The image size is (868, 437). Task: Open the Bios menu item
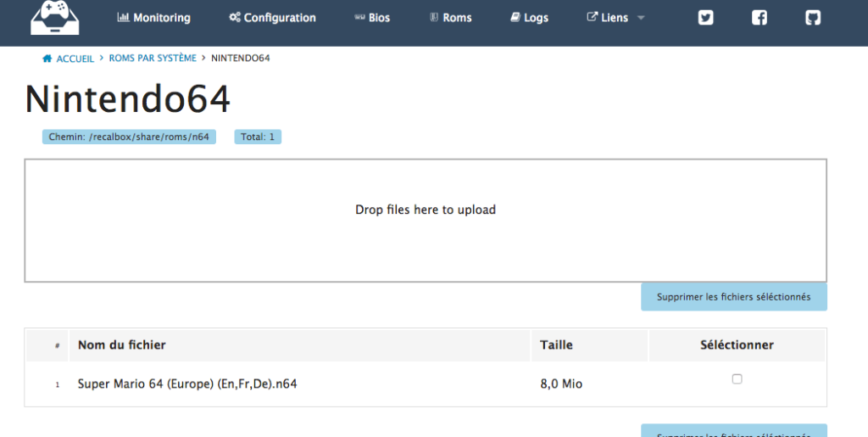(371, 18)
